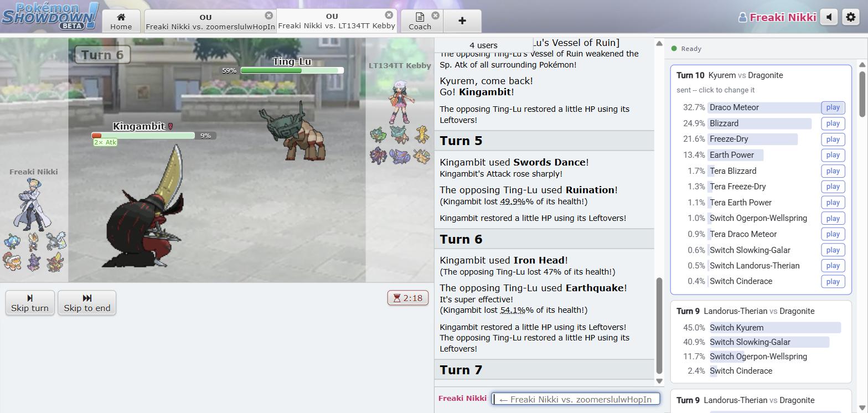
Task: Select the 11.7% Switch Ogerpon-Wellspring row
Action: pos(761,357)
